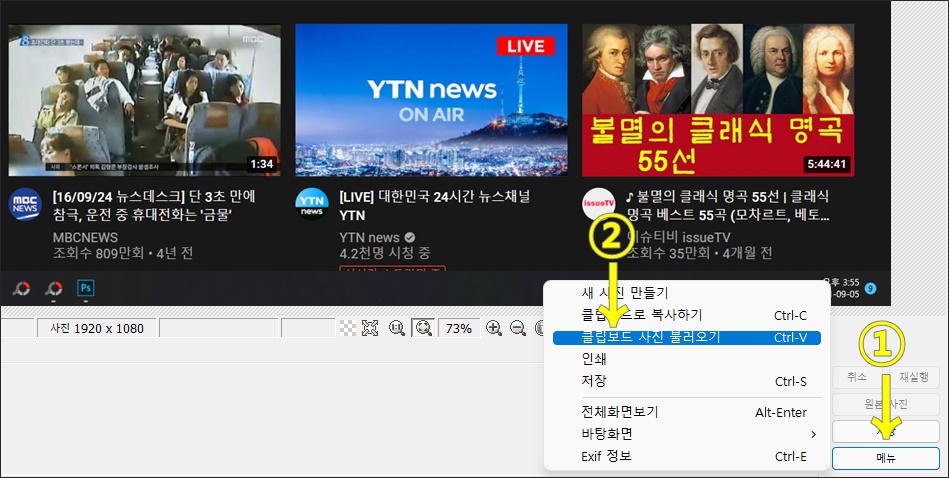949x478 pixels.
Task: Click the YTN news channel avatar
Action: [312, 205]
